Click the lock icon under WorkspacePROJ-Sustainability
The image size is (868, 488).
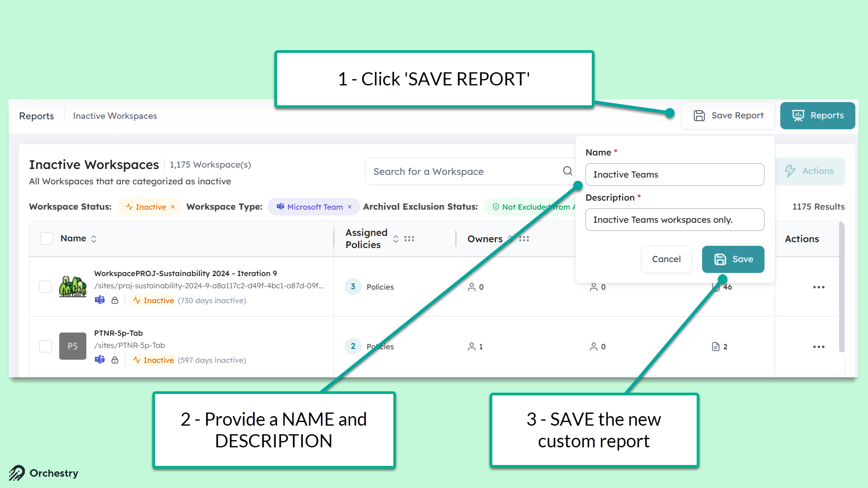115,300
